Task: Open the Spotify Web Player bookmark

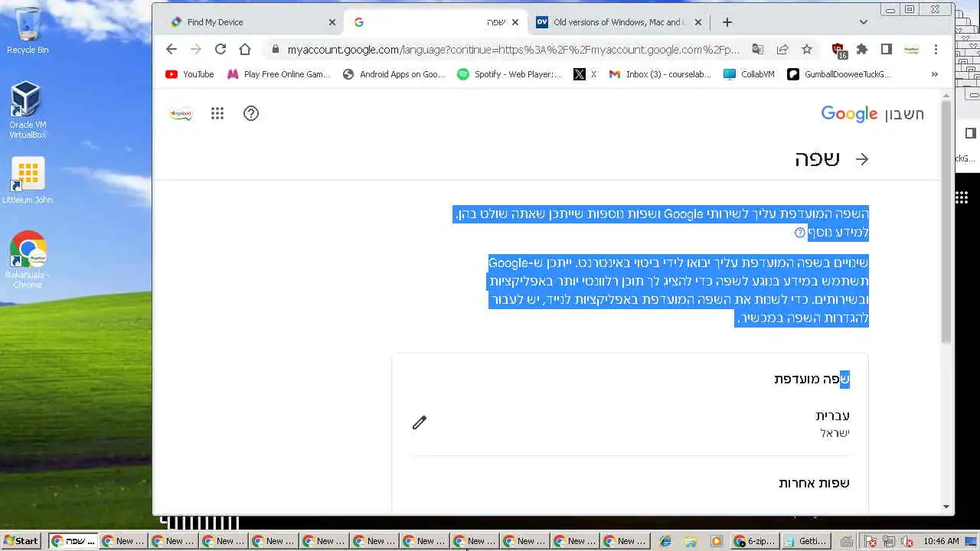Action: (509, 74)
